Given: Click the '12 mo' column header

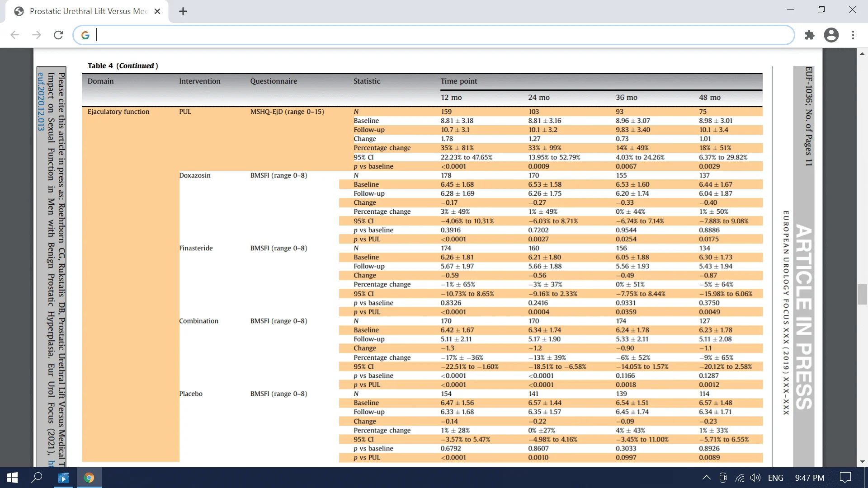Looking at the screenshot, I should 451,97.
